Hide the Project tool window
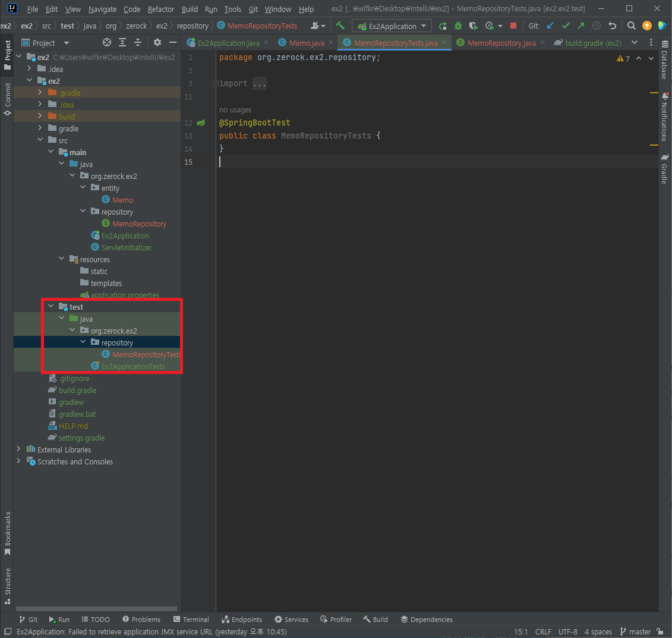 pos(173,42)
